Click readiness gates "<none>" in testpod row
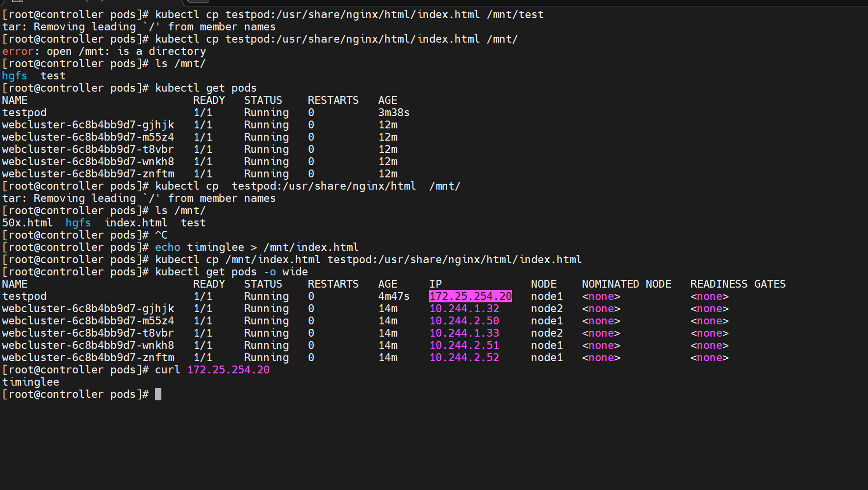Viewport: 868px width, 490px height. pos(710,296)
